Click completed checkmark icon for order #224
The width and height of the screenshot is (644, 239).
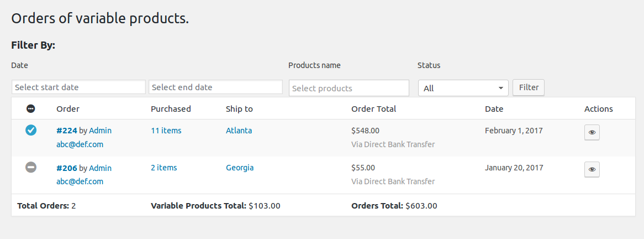(x=31, y=130)
